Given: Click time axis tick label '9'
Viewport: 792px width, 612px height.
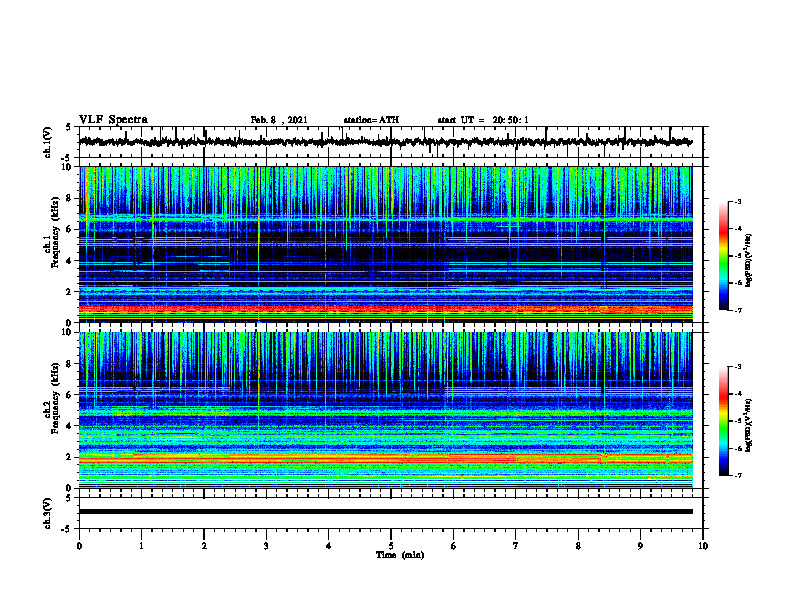Looking at the screenshot, I should coord(640,546).
